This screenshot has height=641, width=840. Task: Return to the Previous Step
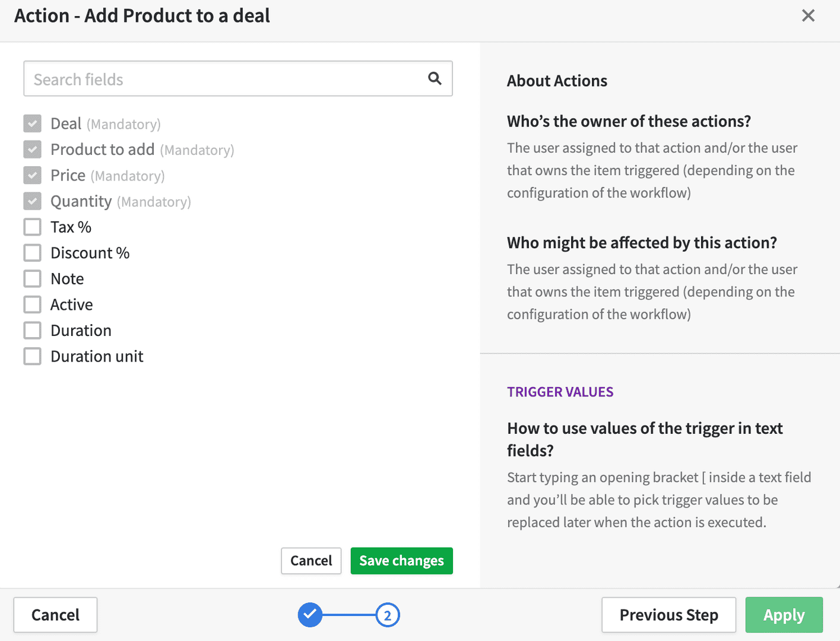tap(669, 615)
